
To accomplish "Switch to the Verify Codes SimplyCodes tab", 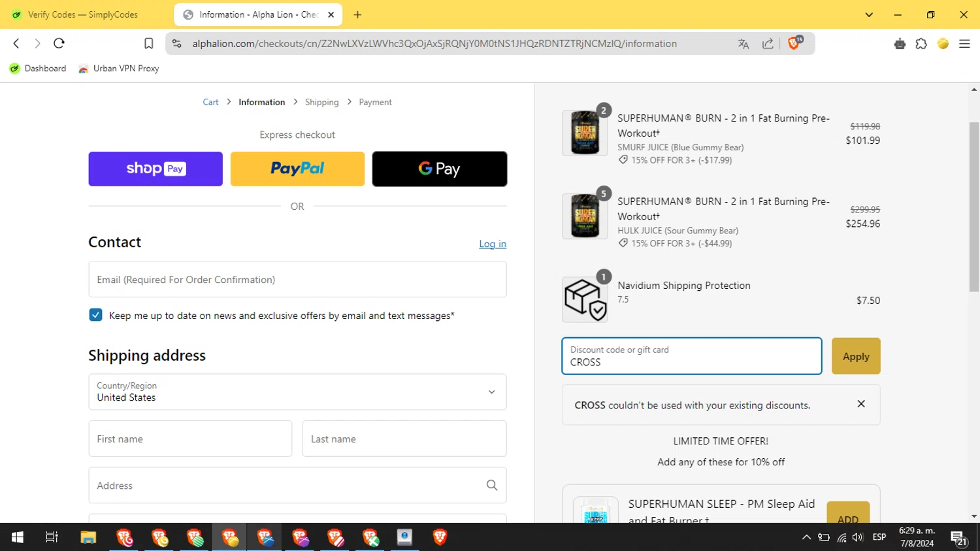I will [x=84, y=14].
